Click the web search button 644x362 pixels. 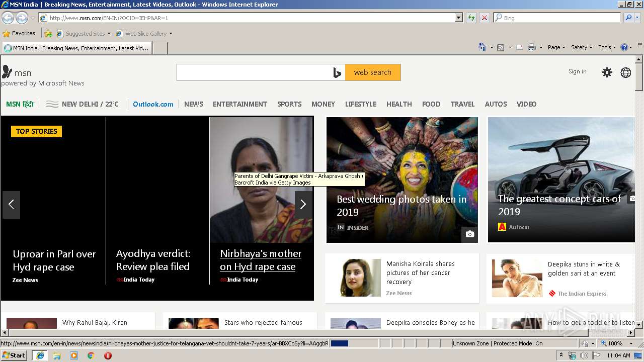click(x=373, y=72)
